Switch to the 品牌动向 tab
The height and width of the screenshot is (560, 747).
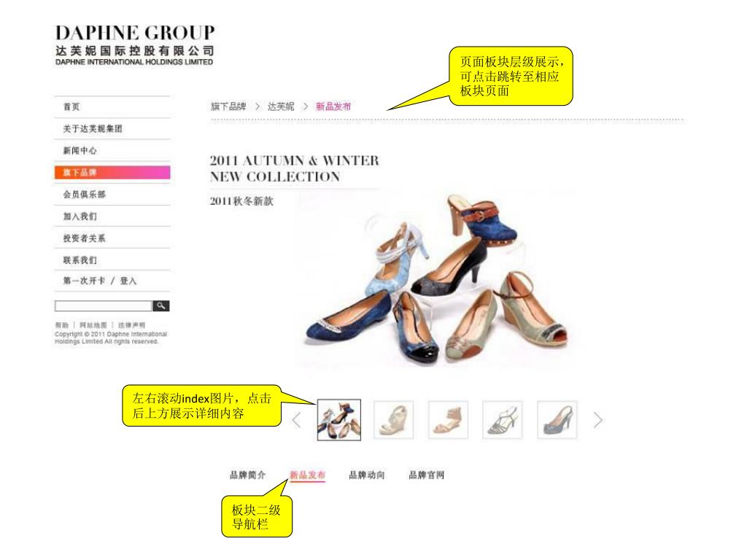point(367,475)
